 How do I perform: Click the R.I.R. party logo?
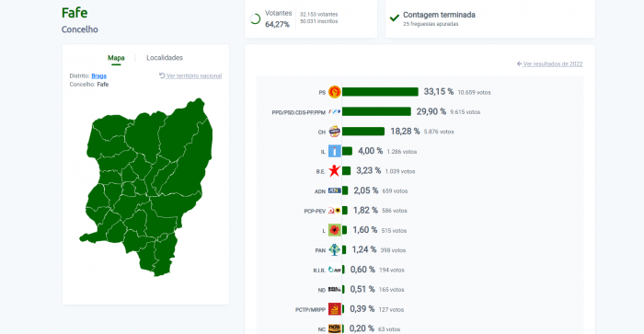point(334,270)
